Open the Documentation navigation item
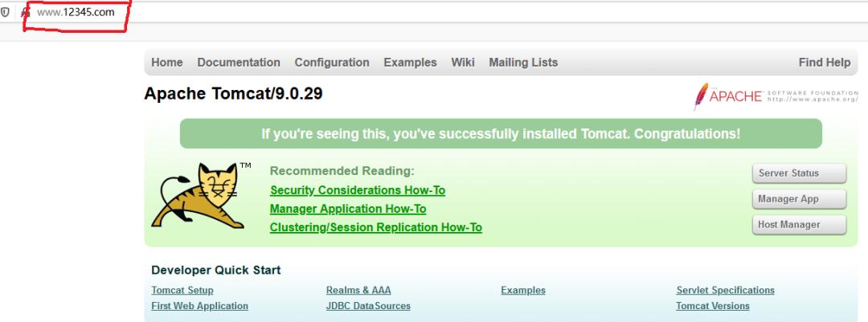 [239, 63]
